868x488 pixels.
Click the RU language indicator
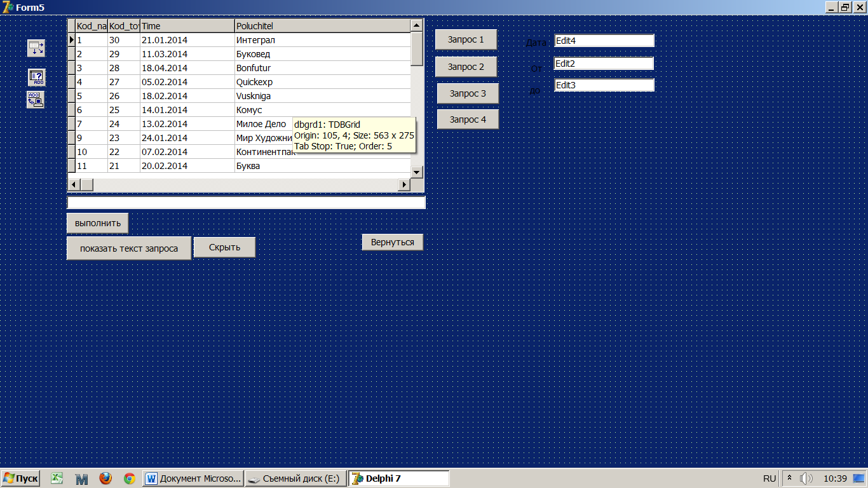tap(770, 478)
